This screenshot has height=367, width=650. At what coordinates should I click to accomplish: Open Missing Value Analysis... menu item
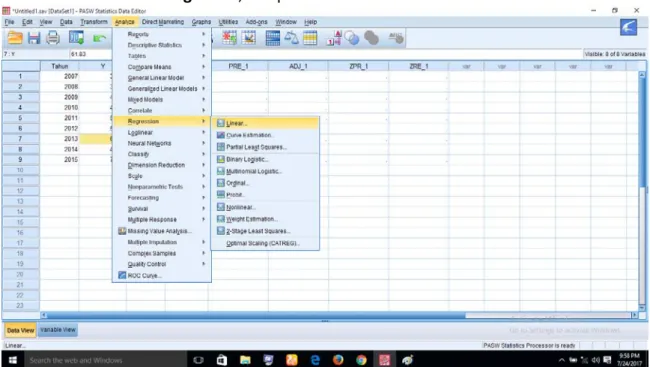[x=162, y=231]
